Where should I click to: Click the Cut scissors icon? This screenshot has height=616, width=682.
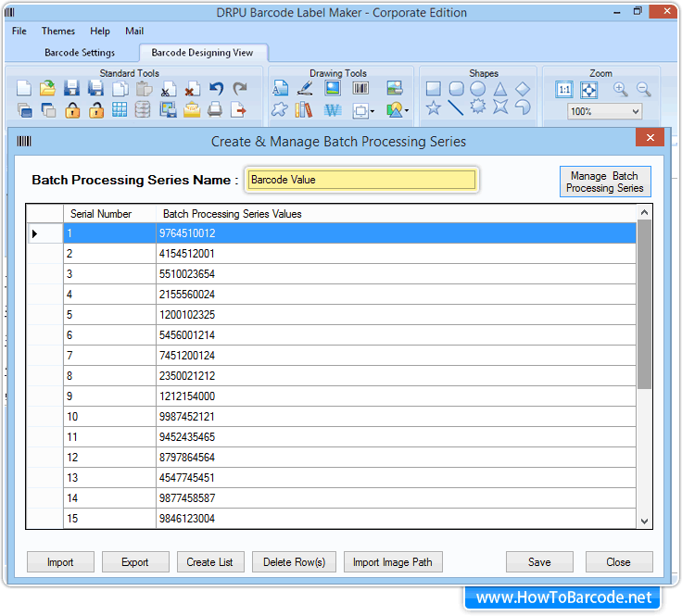169,88
